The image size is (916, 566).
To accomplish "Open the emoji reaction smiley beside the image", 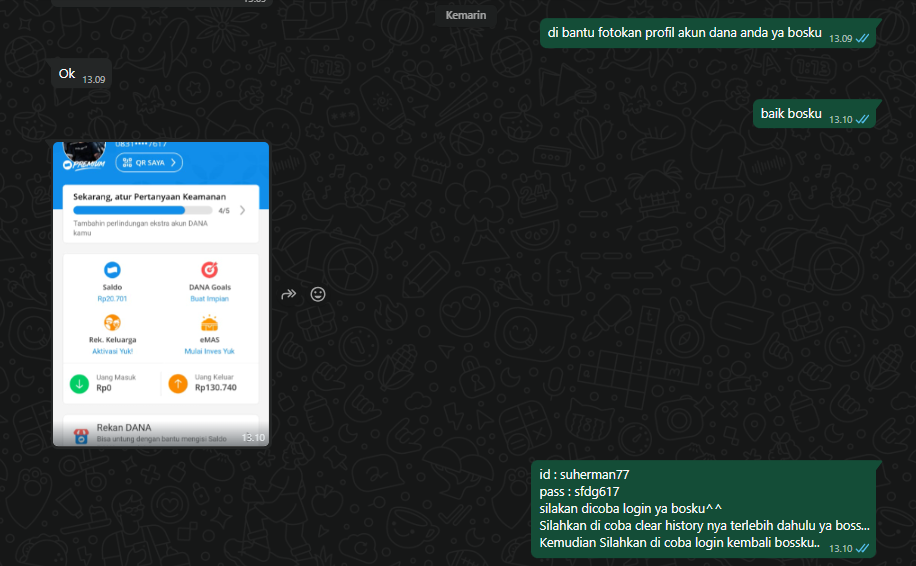I will [x=318, y=294].
